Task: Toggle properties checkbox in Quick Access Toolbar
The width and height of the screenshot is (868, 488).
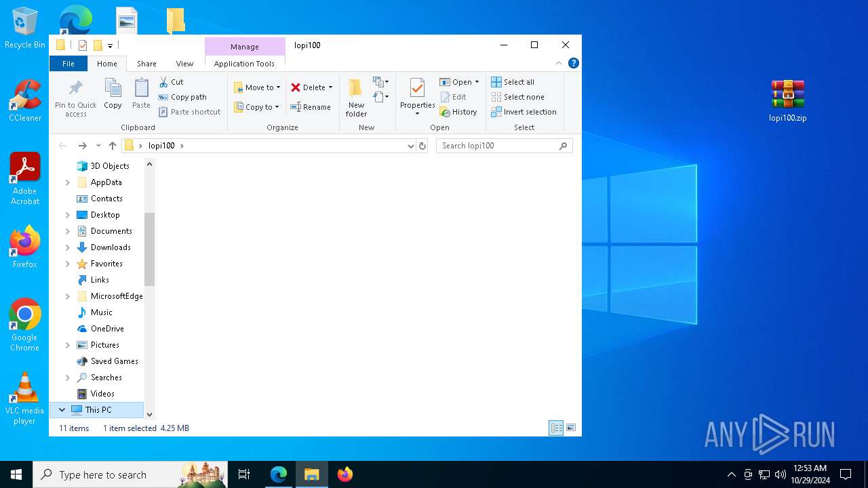Action: pos(83,45)
